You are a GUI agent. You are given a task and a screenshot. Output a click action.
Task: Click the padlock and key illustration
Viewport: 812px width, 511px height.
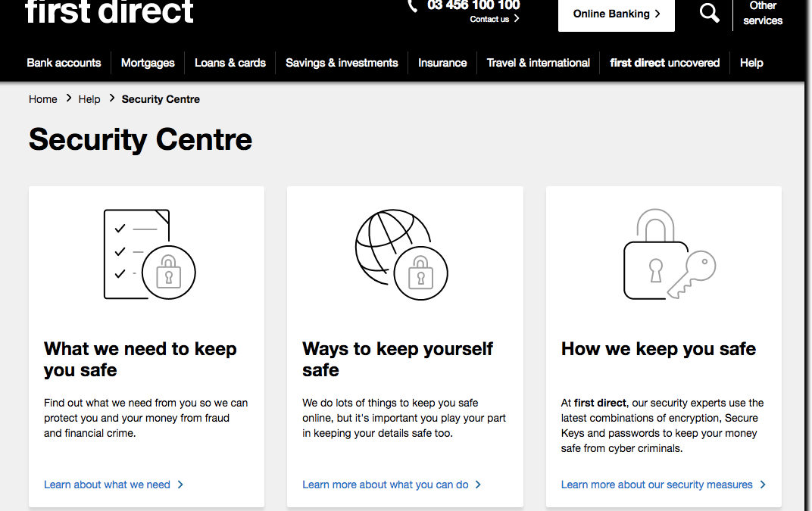[669, 254]
